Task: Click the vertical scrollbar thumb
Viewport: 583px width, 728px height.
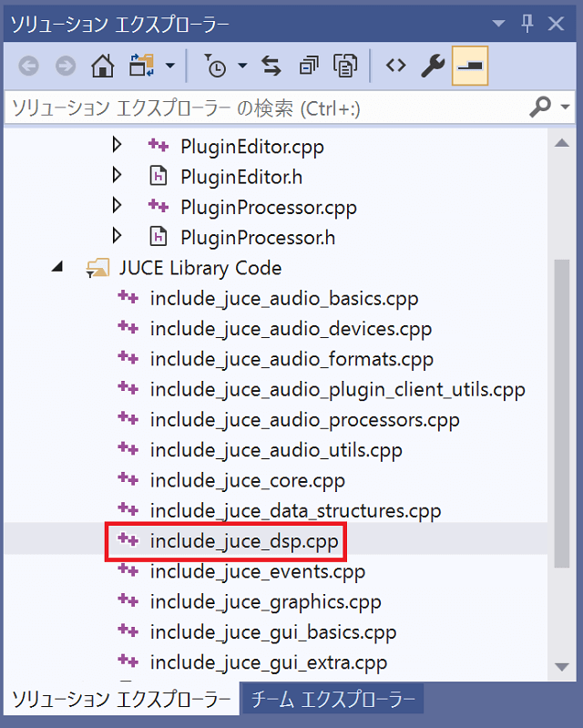Action: tap(562, 414)
